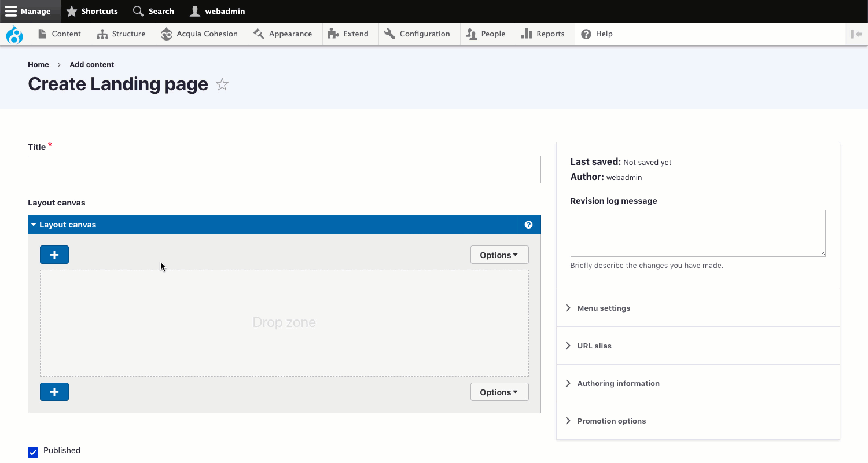Expand the URL alias section
The width and height of the screenshot is (868, 463).
click(x=594, y=346)
